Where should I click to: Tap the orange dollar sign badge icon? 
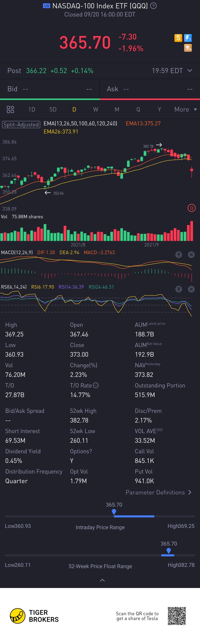(x=178, y=38)
